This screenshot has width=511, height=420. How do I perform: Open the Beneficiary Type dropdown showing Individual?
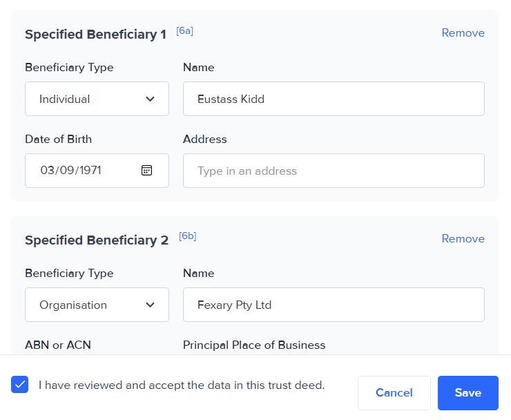click(97, 99)
